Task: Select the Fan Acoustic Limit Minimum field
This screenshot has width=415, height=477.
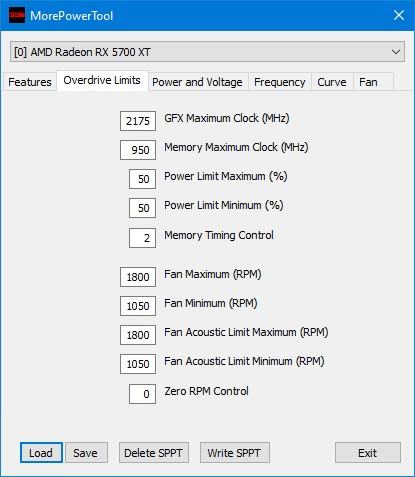Action: (138, 364)
